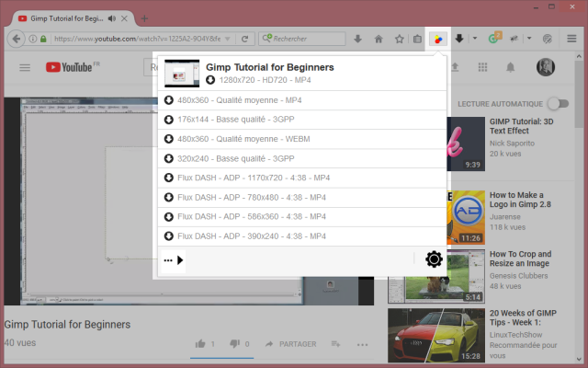Open more actions three dots under video

[362, 344]
